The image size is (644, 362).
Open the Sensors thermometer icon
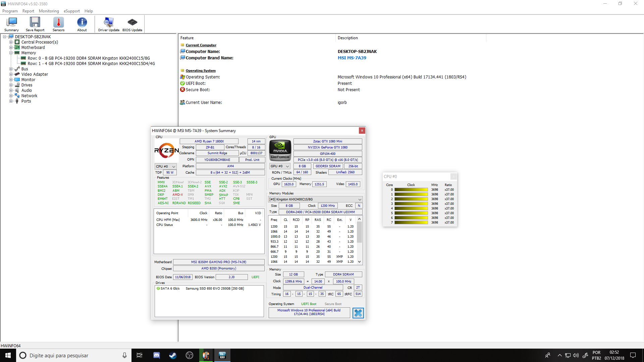point(58,24)
